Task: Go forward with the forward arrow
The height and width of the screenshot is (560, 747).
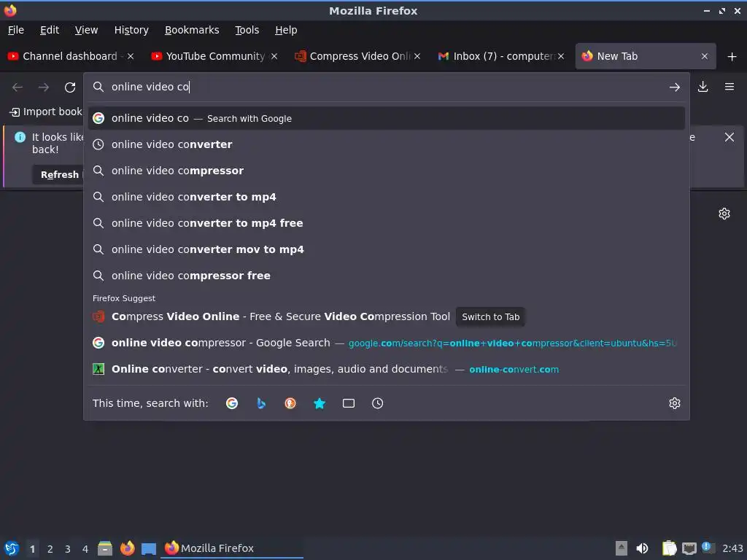Action: point(43,87)
